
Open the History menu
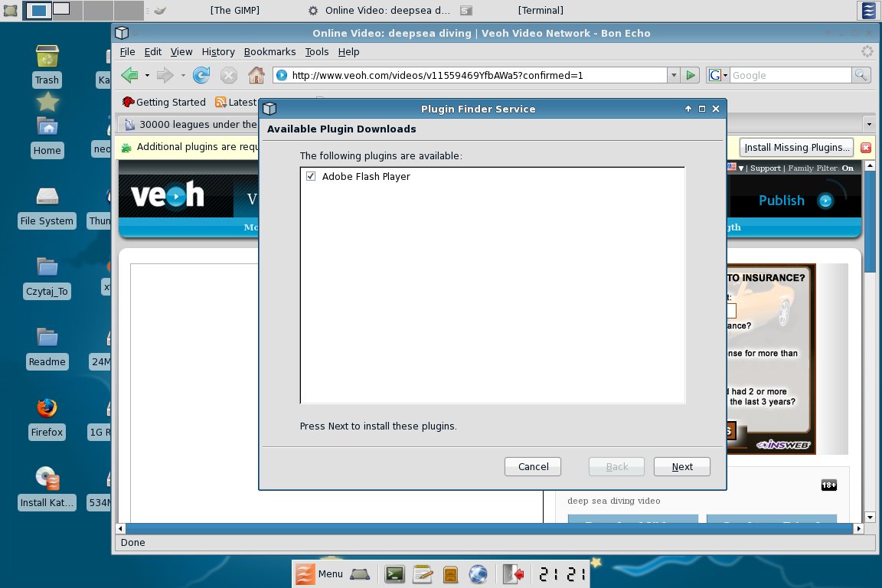218,52
